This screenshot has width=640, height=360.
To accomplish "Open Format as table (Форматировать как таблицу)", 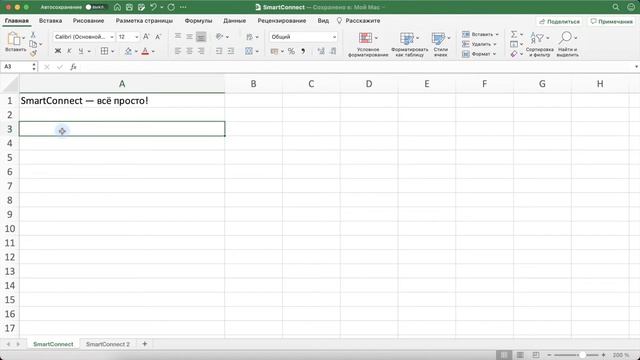I will 409,44.
